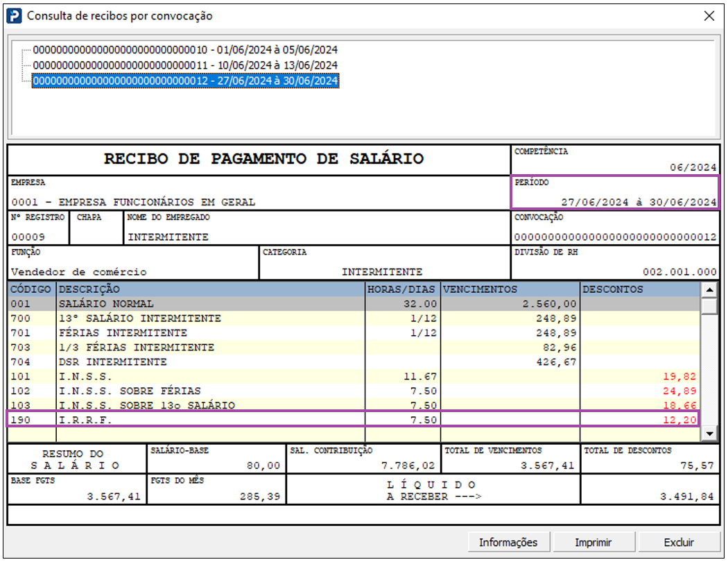Select convocação ending in 12, 27/06/2024 à 30/06/2024
Screen dimensions: 728x562
[185, 80]
